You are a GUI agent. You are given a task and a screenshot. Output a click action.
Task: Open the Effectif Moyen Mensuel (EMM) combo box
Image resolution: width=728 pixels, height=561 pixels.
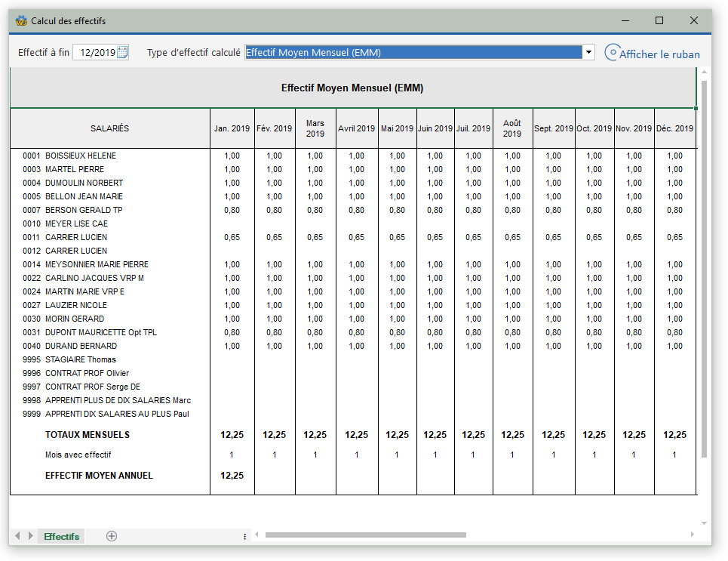pos(413,52)
